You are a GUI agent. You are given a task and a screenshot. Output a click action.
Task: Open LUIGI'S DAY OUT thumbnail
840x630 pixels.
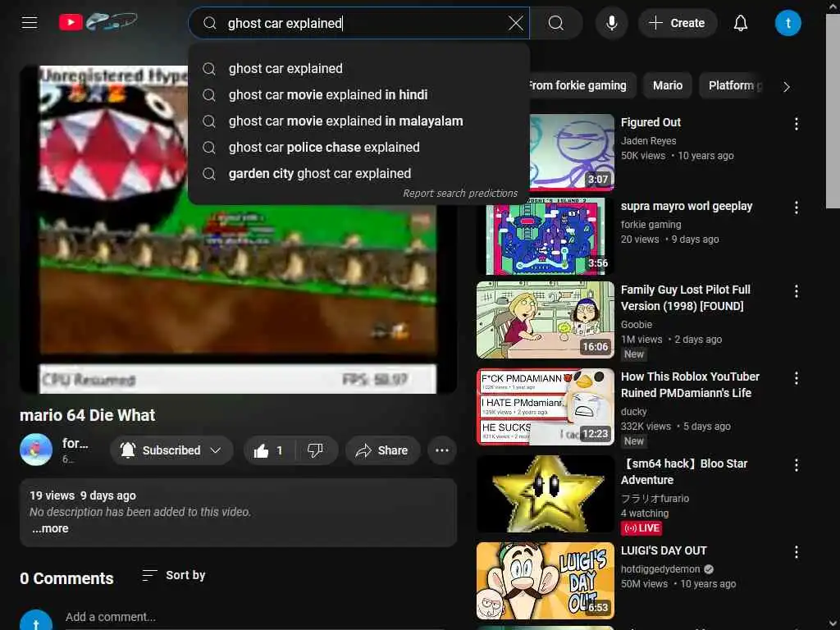point(546,581)
